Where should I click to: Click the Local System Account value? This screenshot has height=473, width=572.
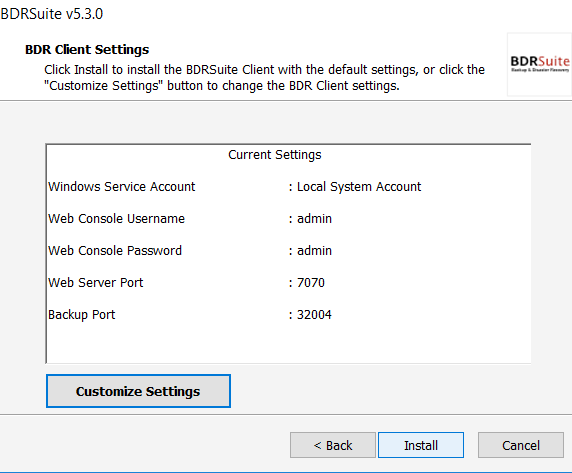pos(359,187)
